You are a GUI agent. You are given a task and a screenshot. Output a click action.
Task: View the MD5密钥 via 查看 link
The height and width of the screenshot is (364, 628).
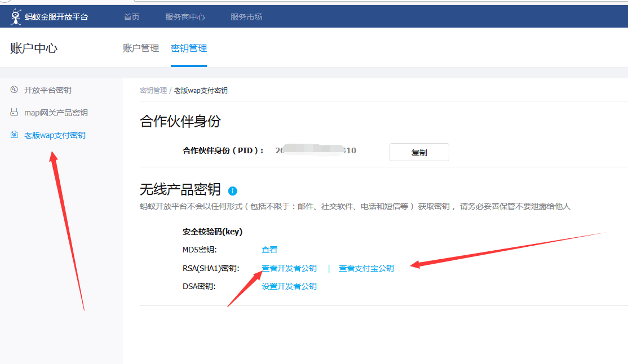coord(269,250)
